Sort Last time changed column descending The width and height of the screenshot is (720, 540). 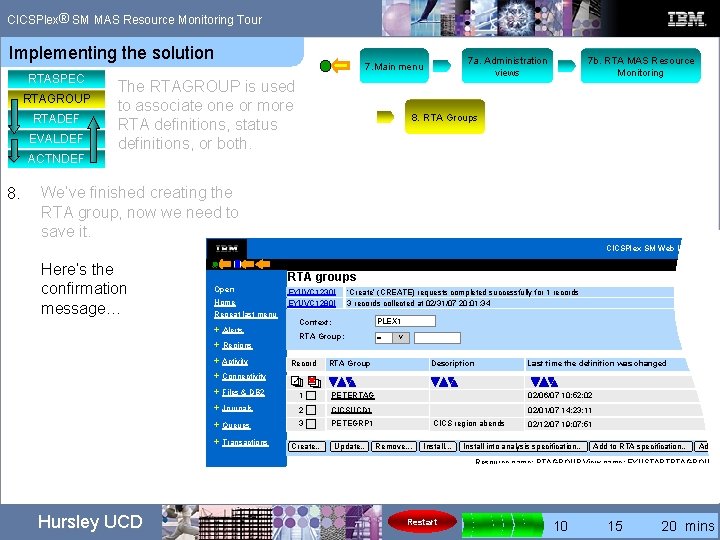pyautogui.click(x=535, y=382)
